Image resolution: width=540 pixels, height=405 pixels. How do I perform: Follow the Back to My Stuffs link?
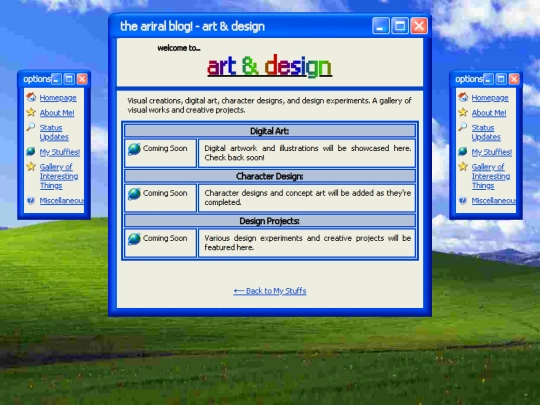(270, 291)
